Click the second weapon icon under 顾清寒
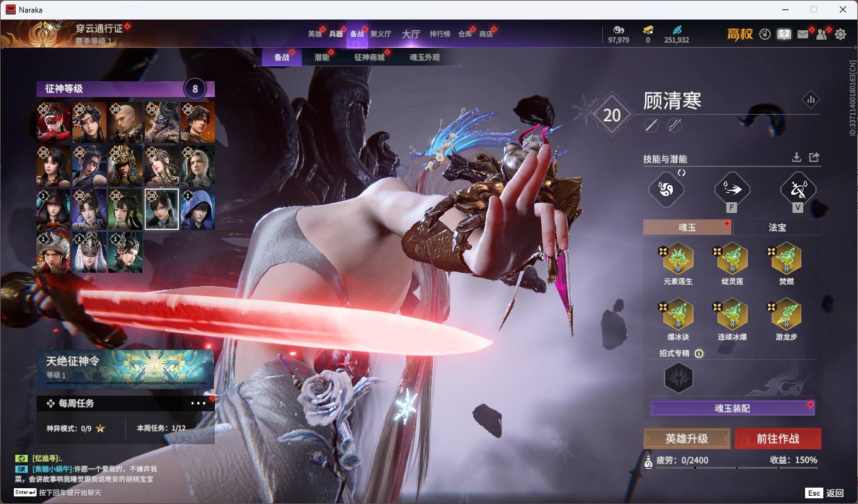 point(674,125)
